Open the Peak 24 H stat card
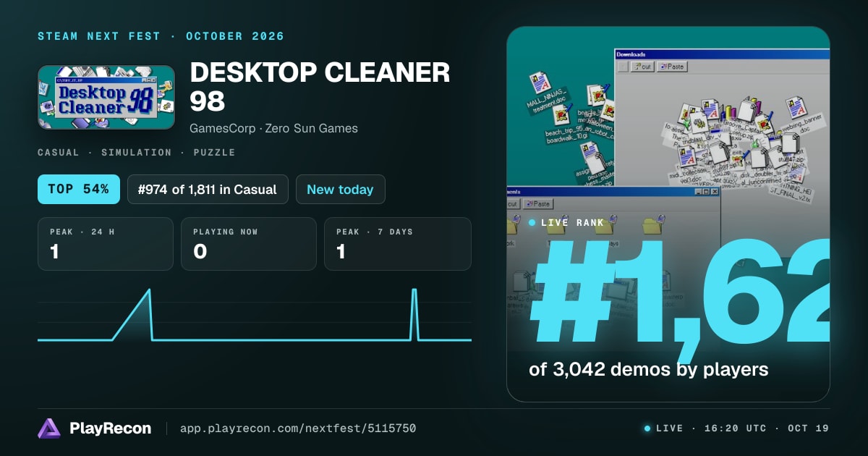The height and width of the screenshot is (456, 868). [106, 244]
